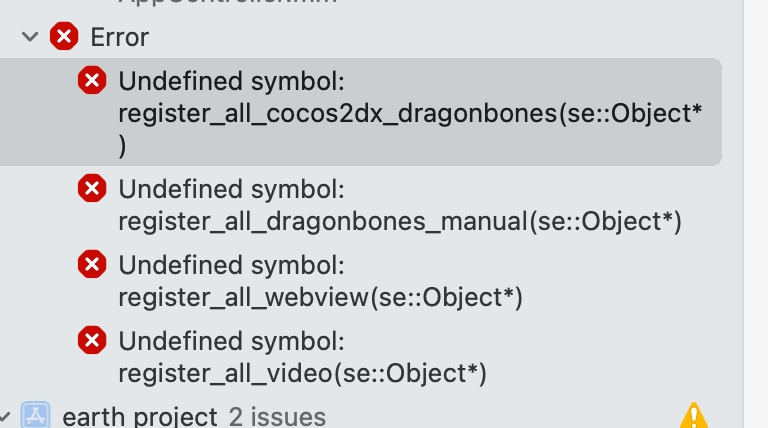Open the register_all_webview(se::Object*) symbol text

click(320, 297)
